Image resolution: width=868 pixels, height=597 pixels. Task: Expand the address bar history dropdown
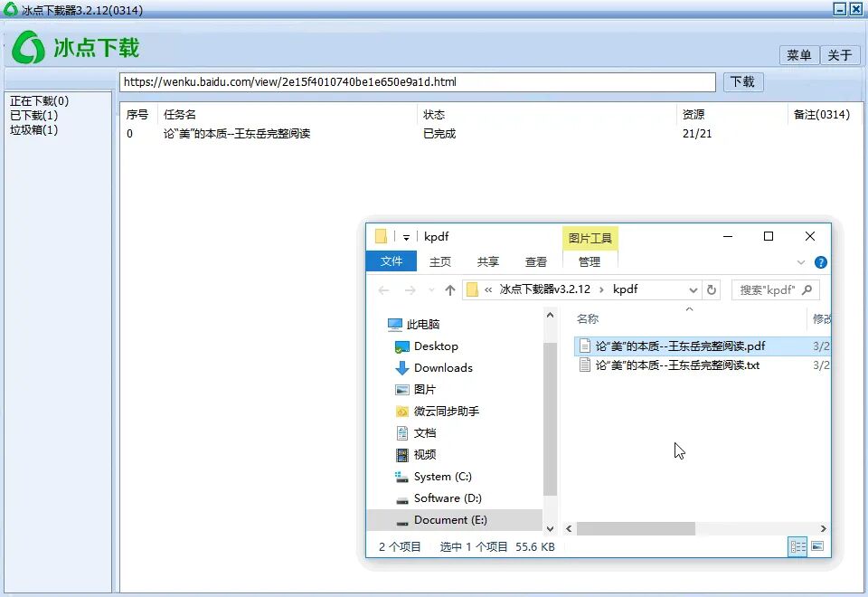[693, 290]
